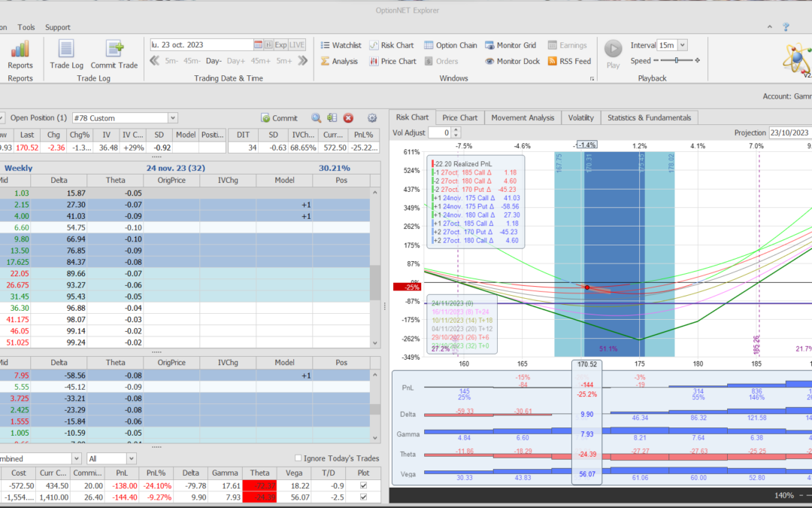Open the Interval 15m dropdown

click(682, 45)
